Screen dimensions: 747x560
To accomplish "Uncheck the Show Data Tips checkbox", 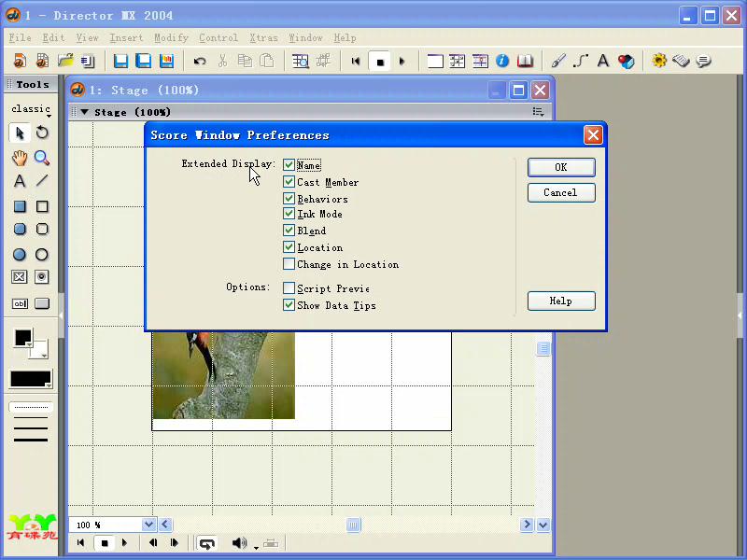I will click(x=289, y=305).
